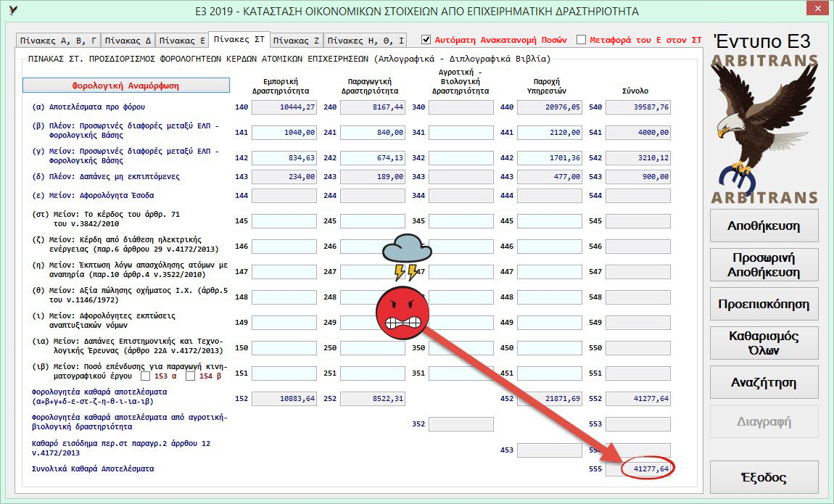834x504 pixels.
Task: Show the Πίνακας Ζ tab
Action: click(297, 41)
